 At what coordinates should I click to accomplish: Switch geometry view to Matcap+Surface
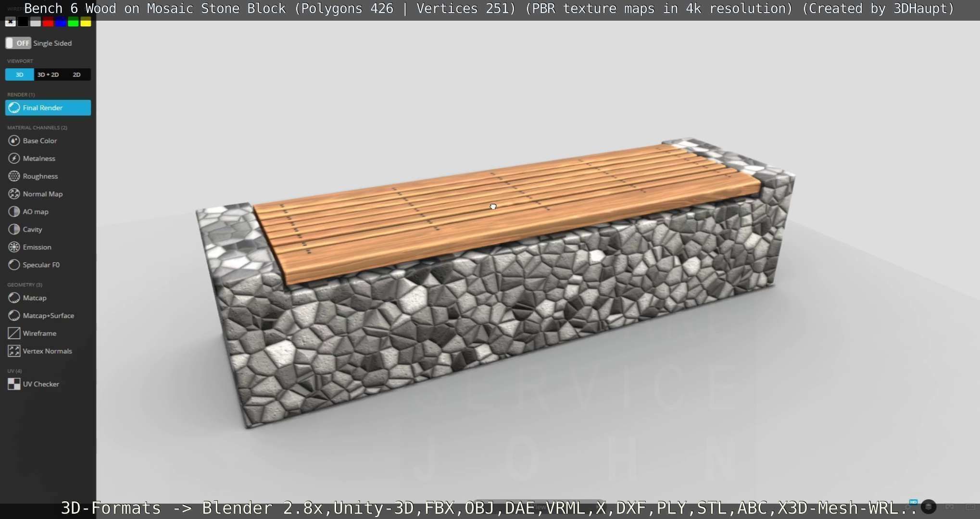pos(41,316)
